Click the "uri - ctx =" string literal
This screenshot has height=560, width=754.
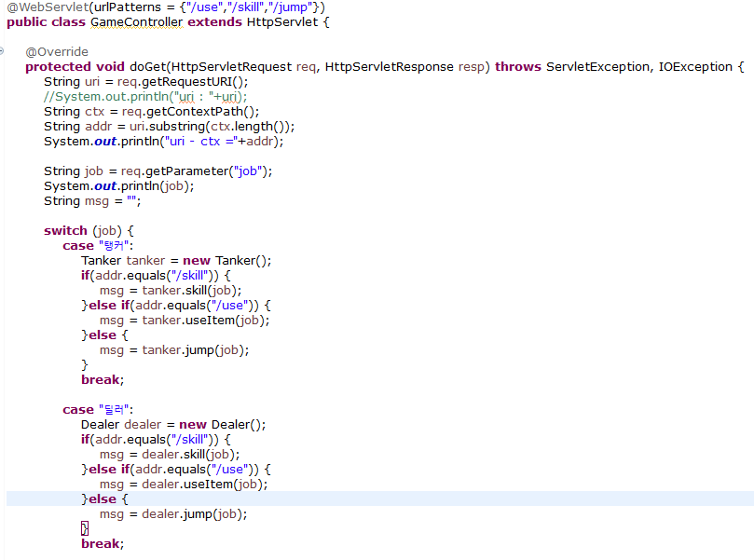201,142
